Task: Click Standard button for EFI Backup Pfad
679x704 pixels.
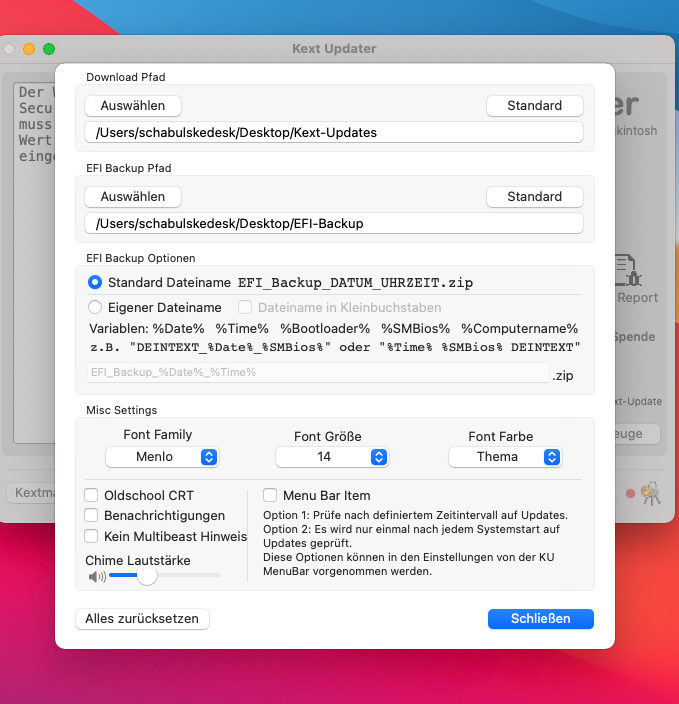Action: 534,197
